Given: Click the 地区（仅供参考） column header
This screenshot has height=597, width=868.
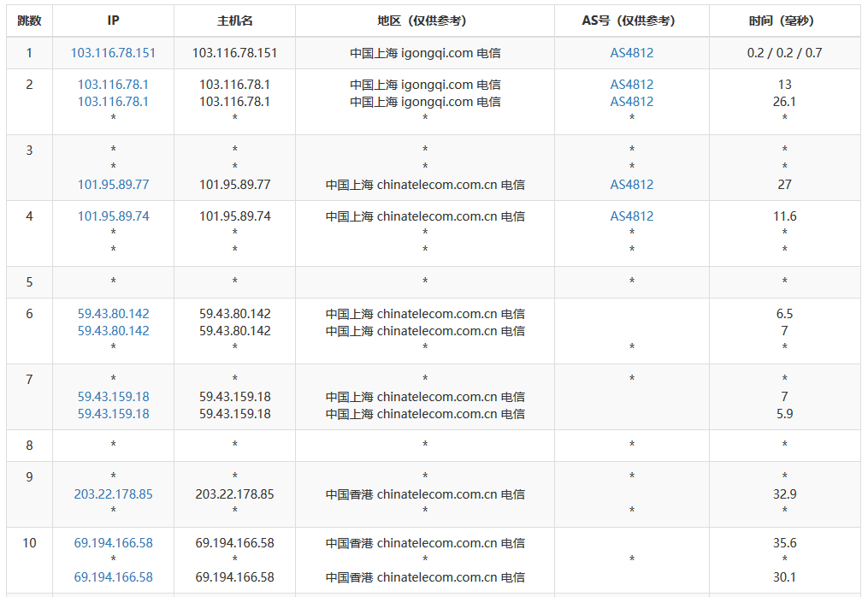Looking at the screenshot, I should click(x=425, y=21).
